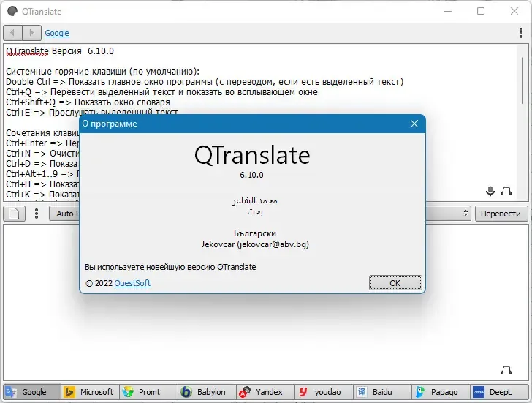Select the Papago translation service tab

[x=441, y=392]
